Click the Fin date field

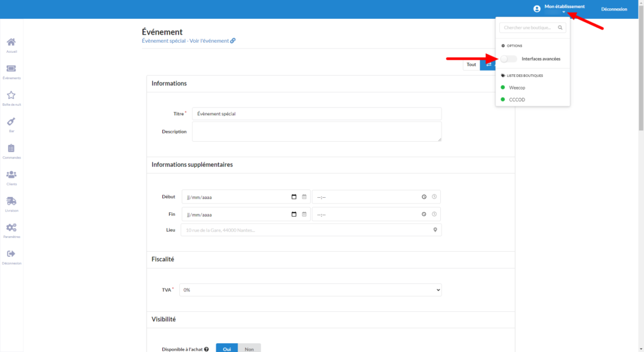point(246,214)
